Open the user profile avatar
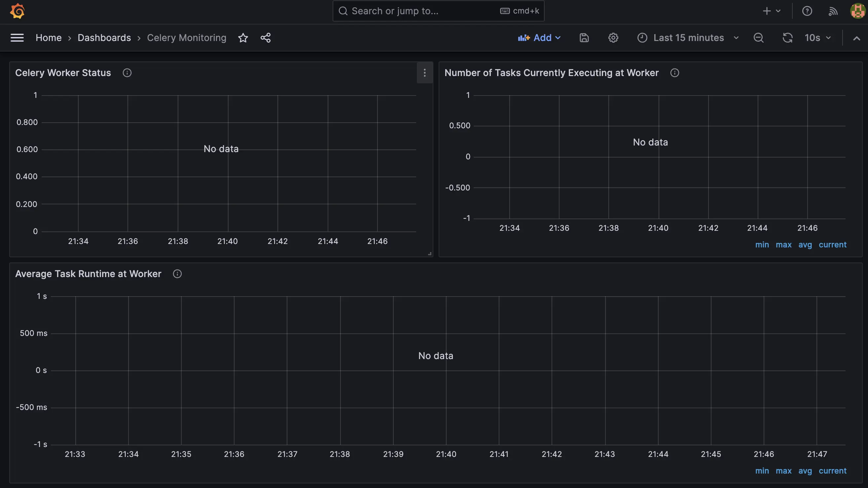The image size is (868, 488). tap(857, 11)
